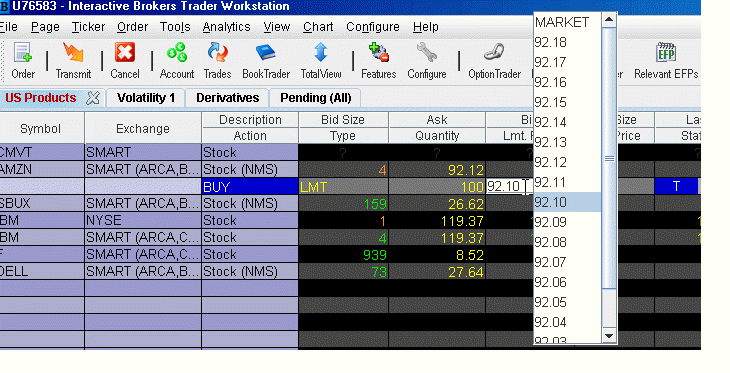Image resolution: width=730 pixels, height=373 pixels.
Task: Open the Analytics menu
Action: coord(226,27)
